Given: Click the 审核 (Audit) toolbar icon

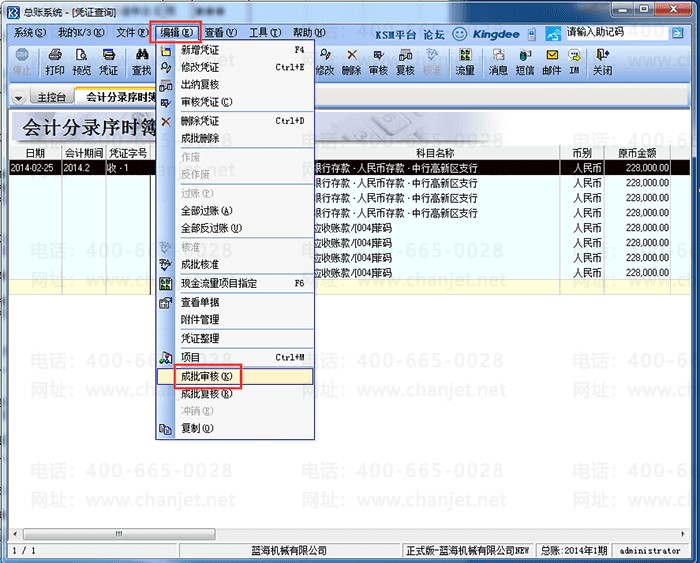Looking at the screenshot, I should 378,63.
